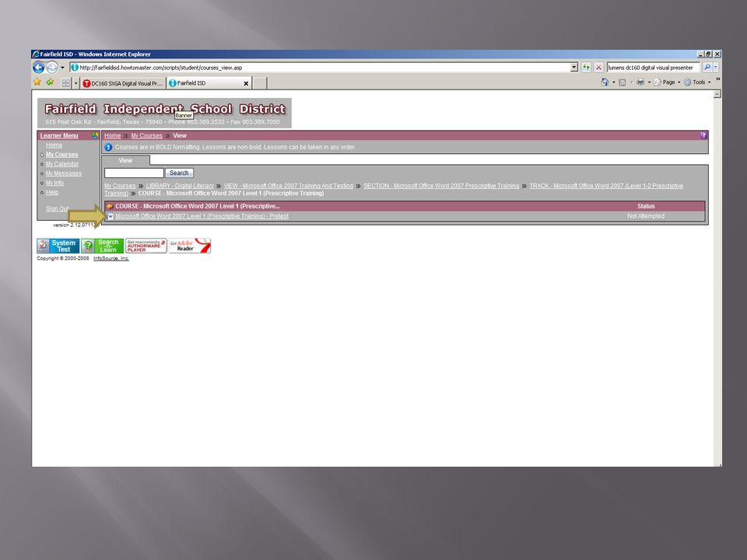The image size is (747, 560).
Task: Click the purple help icon in header bar
Action: pos(703,135)
